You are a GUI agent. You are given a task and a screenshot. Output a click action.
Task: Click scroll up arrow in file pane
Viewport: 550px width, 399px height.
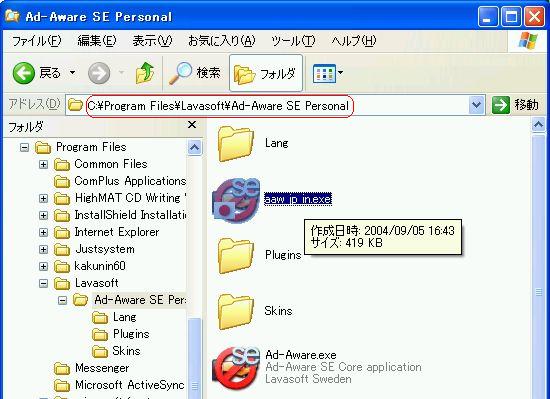coord(539,125)
